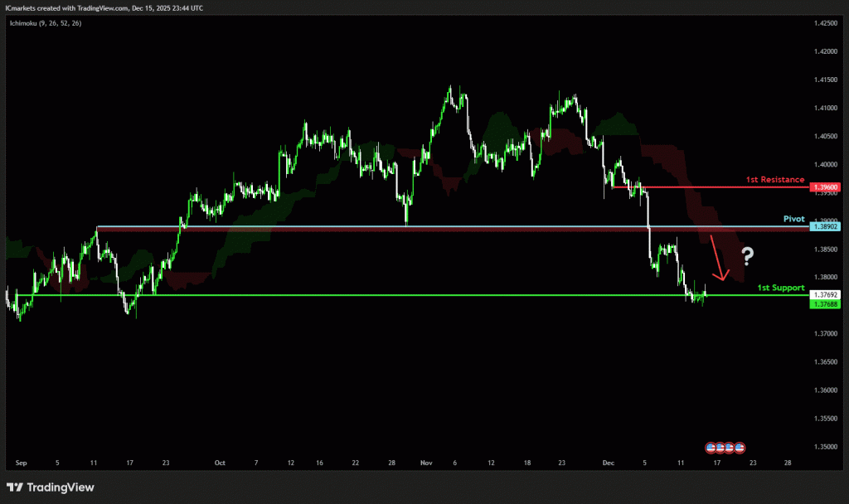Click the Sep label on time axis

(22, 463)
